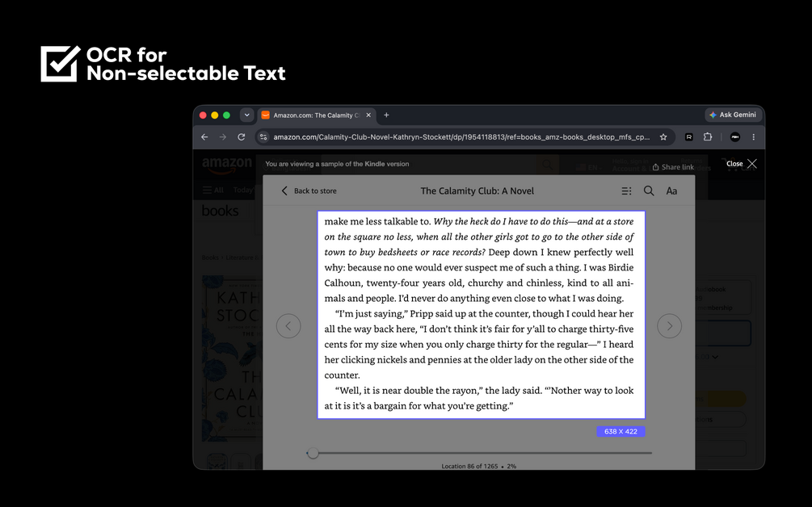Click Location 86 of 1265 text
The height and width of the screenshot is (507, 812).
click(x=469, y=466)
